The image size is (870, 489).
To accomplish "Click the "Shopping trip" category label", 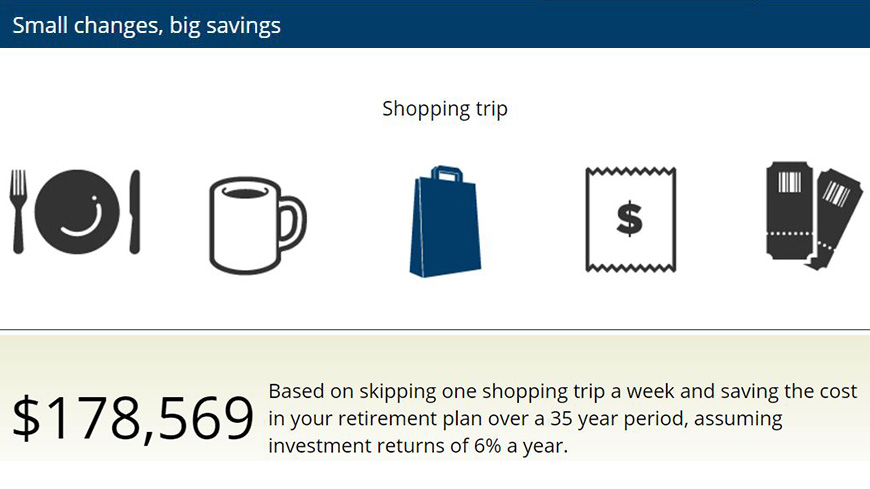I will (x=444, y=108).
